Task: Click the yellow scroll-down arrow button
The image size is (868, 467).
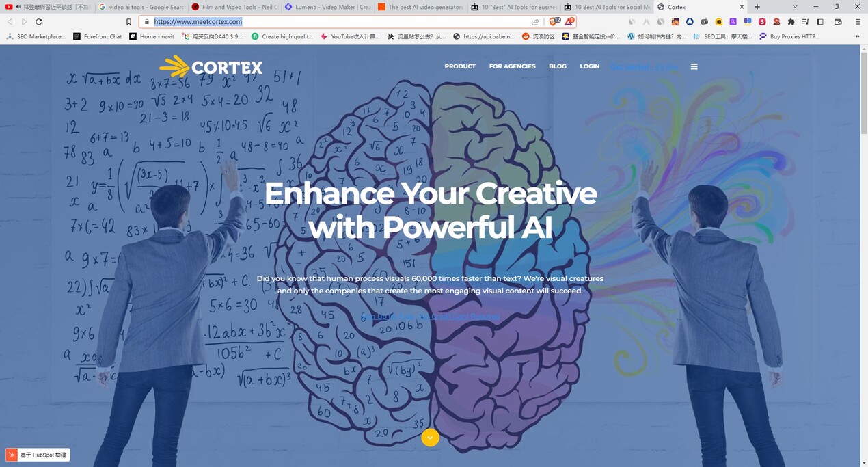Action: (x=430, y=438)
